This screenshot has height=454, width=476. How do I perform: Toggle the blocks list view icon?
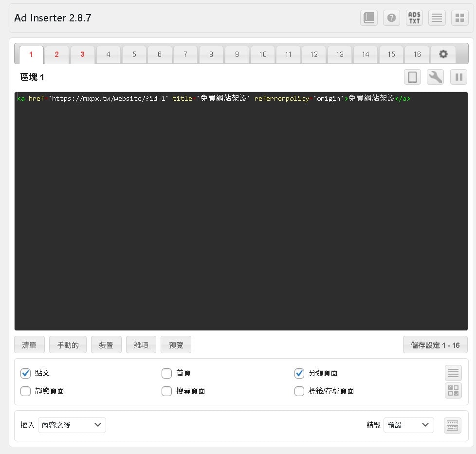coord(437,18)
